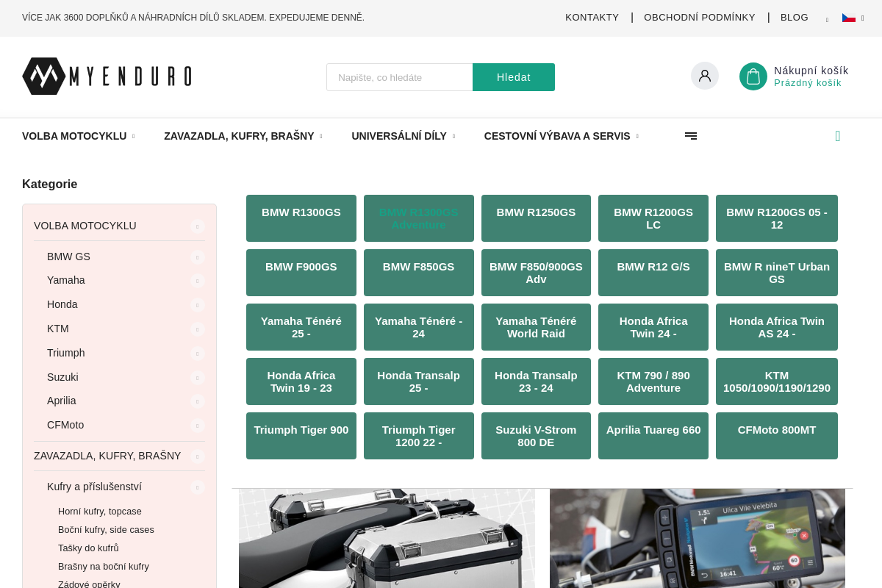Viewport: 882px width, 588px height.
Task: Select BMW R12 G/S tile
Action: click(x=653, y=273)
